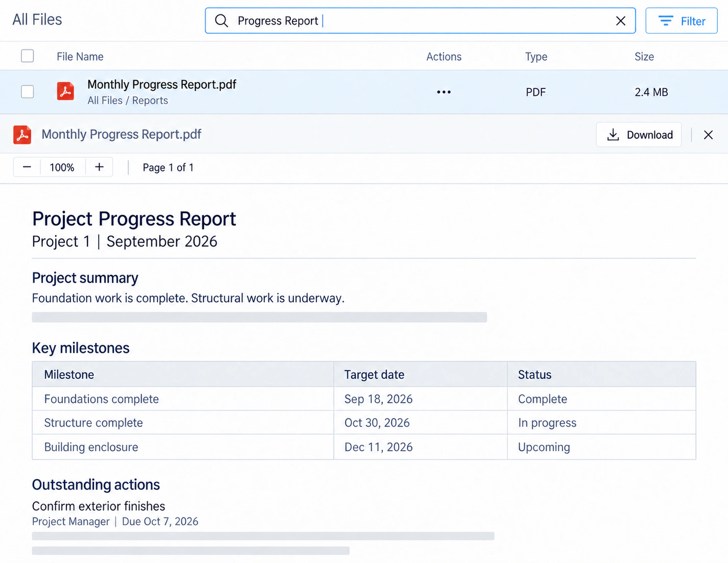Click the PDF type cell
The width and height of the screenshot is (728, 563).
pyautogui.click(x=536, y=92)
